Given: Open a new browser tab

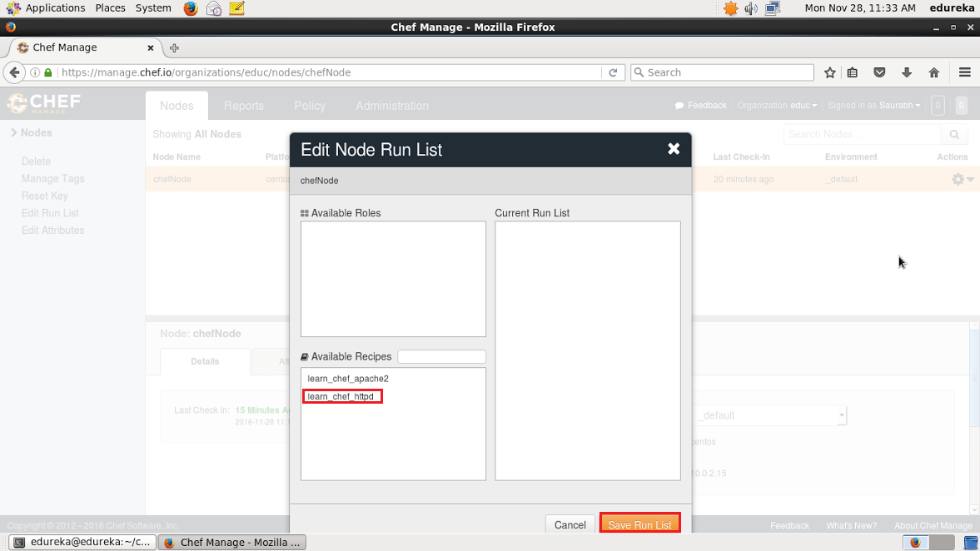Looking at the screenshot, I should [174, 48].
